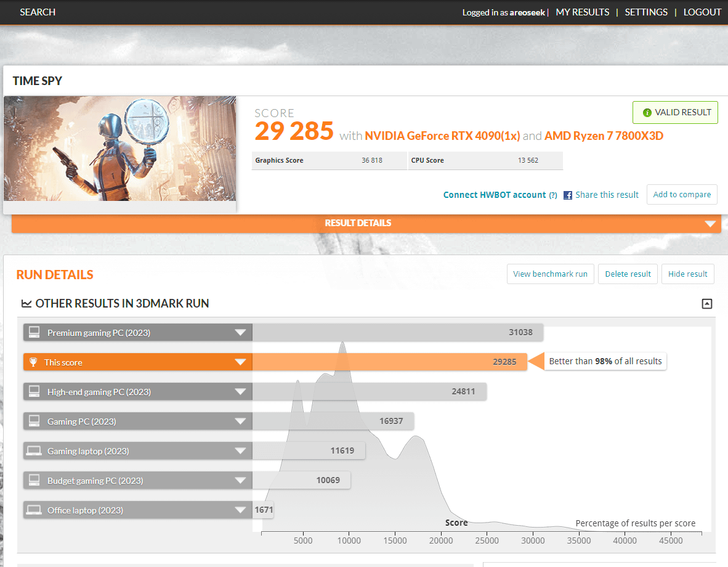
Task: Click the CPU Score value 13 562
Action: tap(528, 160)
